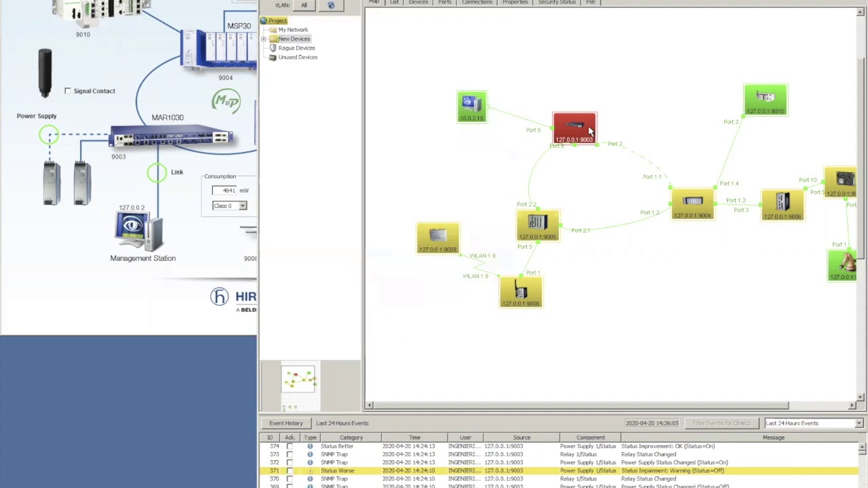Select Rogue Devices in project tree
Image resolution: width=868 pixels, height=488 pixels.
(296, 48)
